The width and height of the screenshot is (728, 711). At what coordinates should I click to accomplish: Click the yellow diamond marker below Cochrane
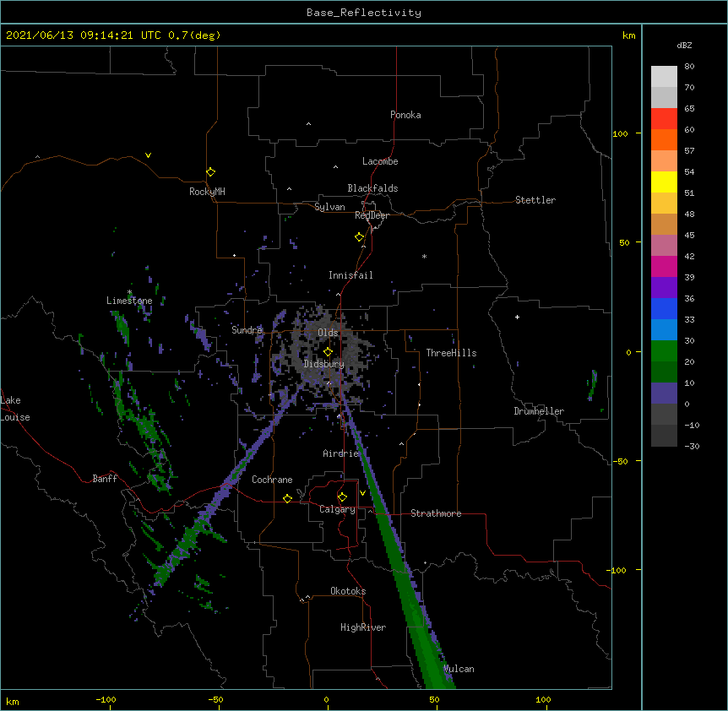pos(287,498)
